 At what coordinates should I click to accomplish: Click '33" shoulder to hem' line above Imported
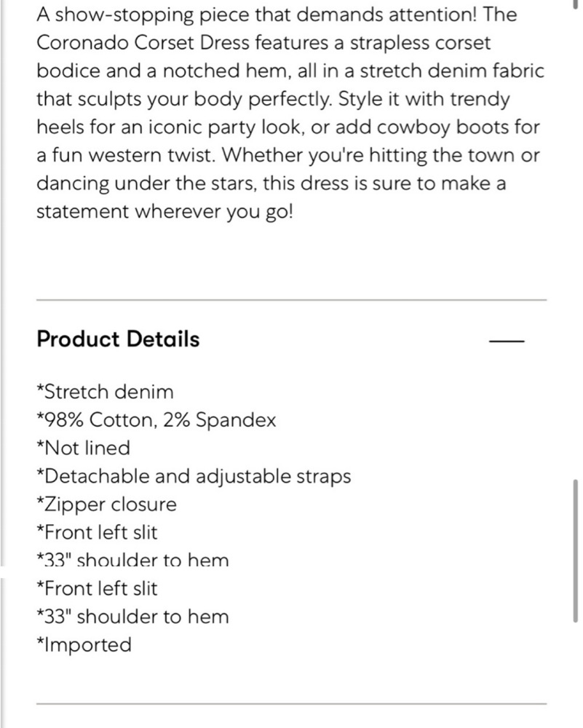[132, 617]
